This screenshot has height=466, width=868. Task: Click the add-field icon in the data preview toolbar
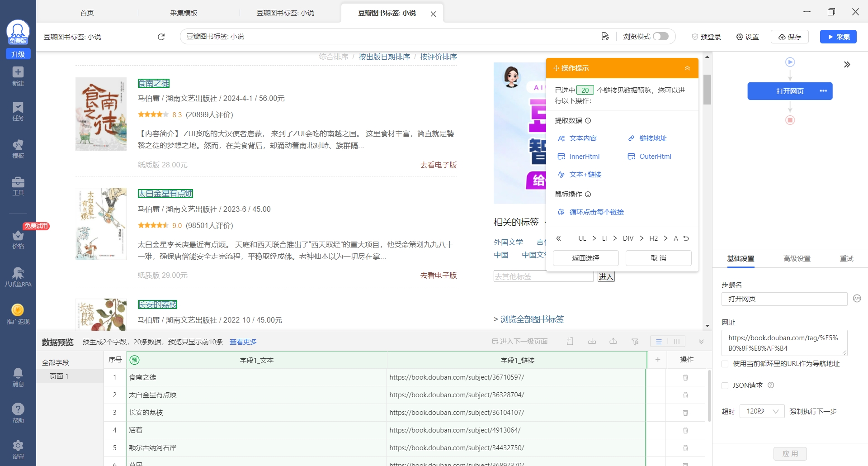click(570, 342)
